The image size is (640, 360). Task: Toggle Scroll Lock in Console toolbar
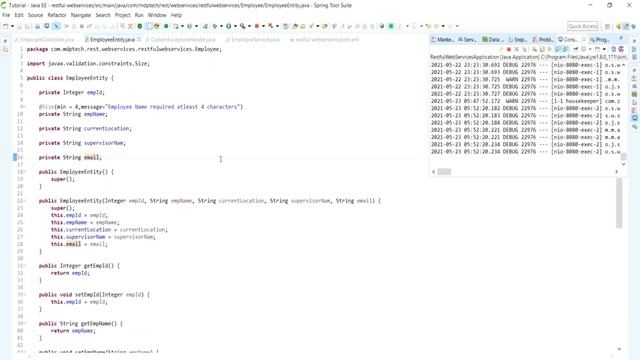point(542,49)
